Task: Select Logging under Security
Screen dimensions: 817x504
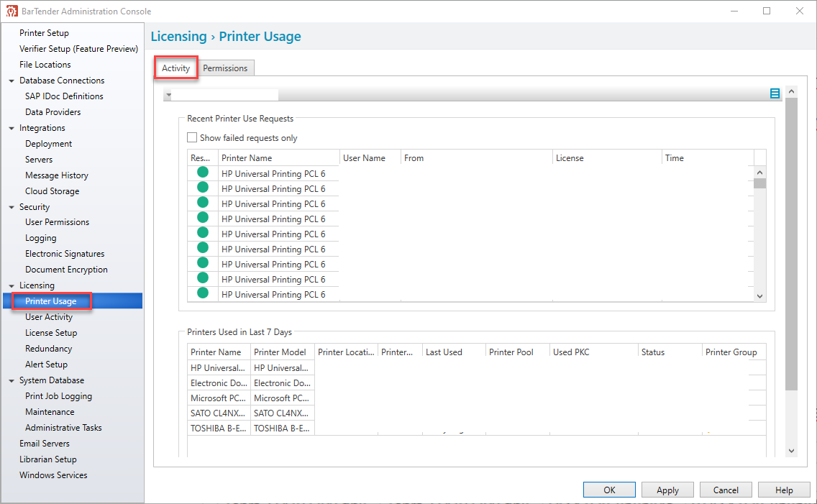Action: point(41,238)
